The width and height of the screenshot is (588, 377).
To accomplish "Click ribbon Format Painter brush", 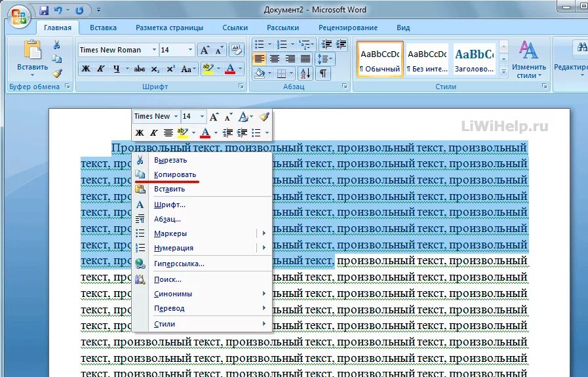I will click(x=57, y=73).
